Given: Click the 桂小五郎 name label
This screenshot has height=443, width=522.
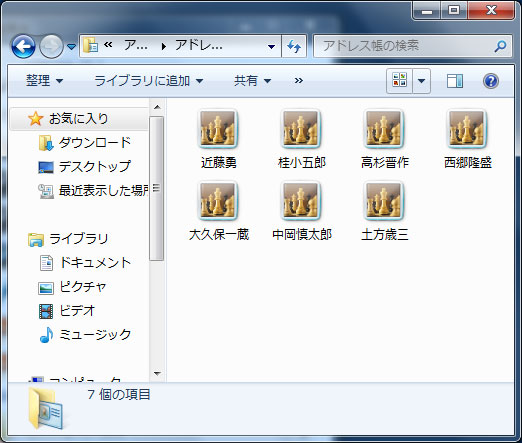Looking at the screenshot, I should pyautogui.click(x=302, y=163).
